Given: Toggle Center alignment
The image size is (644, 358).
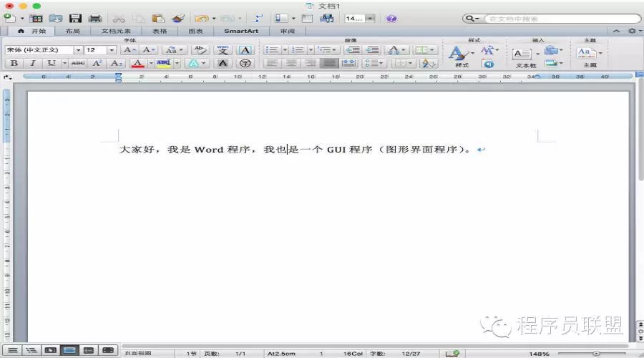Looking at the screenshot, I should point(291,63).
